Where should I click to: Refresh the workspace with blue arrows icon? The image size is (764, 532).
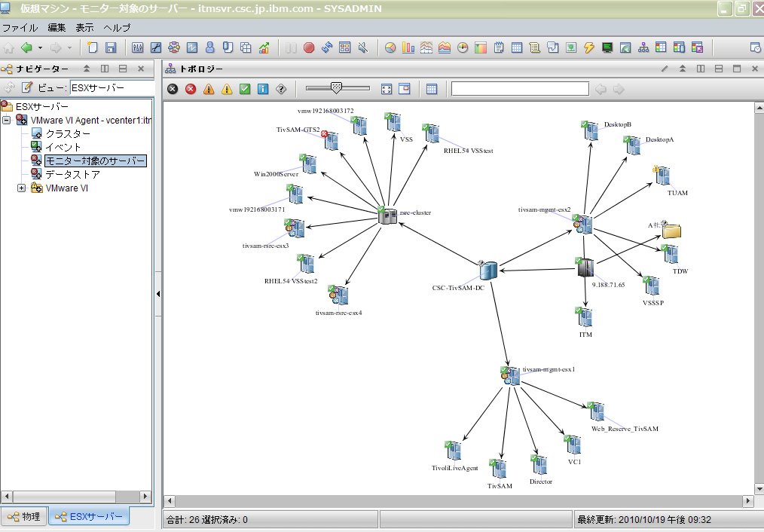pos(327,47)
